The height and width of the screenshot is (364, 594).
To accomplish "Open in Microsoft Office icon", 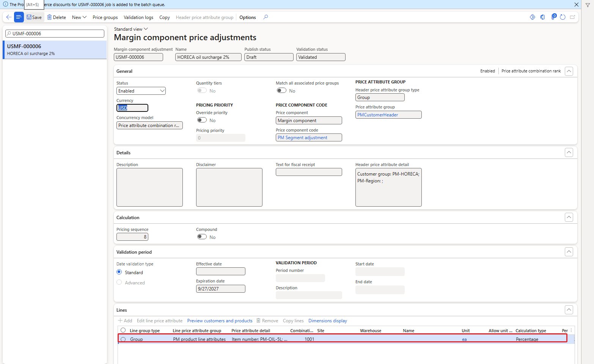I will [x=543, y=17].
